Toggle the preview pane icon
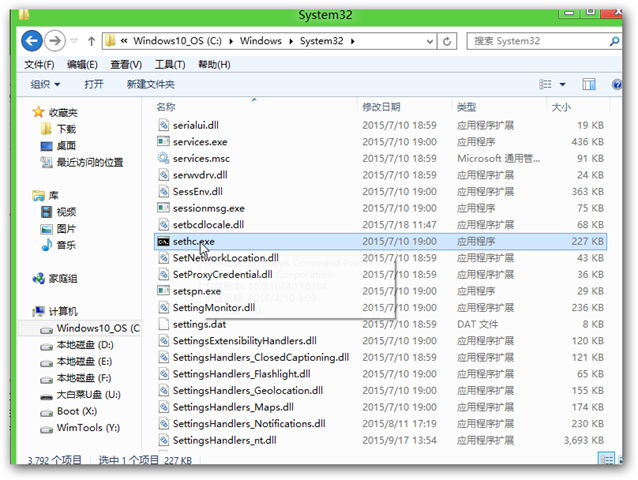The height and width of the screenshot is (480, 638). pyautogui.click(x=589, y=84)
